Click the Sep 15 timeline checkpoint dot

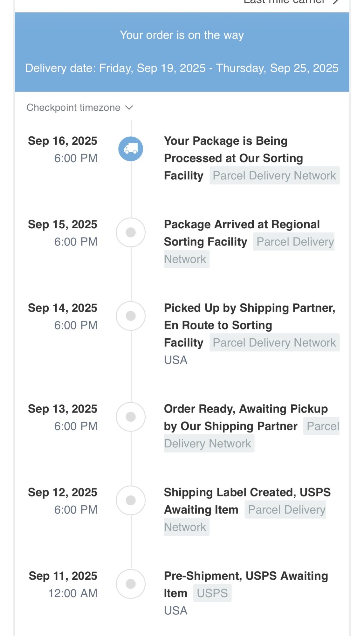pyautogui.click(x=131, y=232)
